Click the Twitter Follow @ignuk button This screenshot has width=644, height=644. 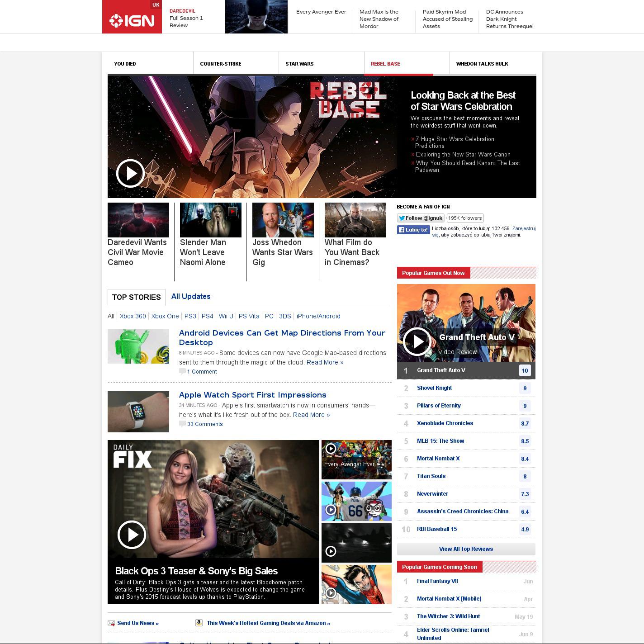[421, 218]
